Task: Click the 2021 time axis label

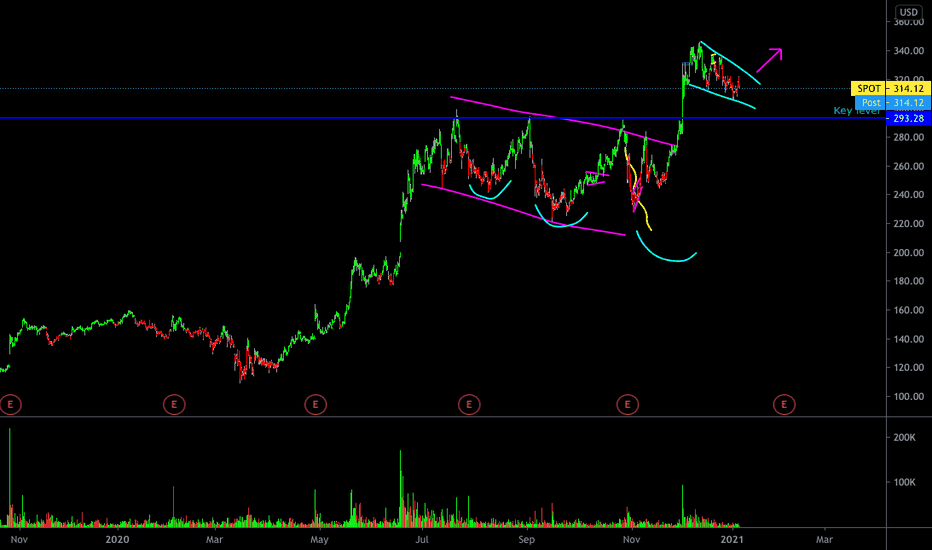Action: point(732,540)
